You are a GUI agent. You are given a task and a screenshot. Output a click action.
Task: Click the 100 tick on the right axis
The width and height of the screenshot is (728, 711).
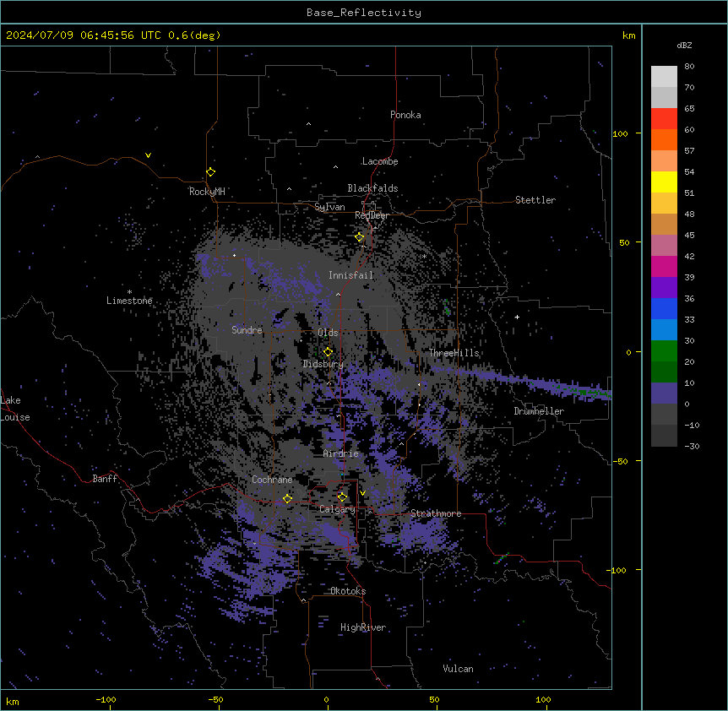coord(620,133)
